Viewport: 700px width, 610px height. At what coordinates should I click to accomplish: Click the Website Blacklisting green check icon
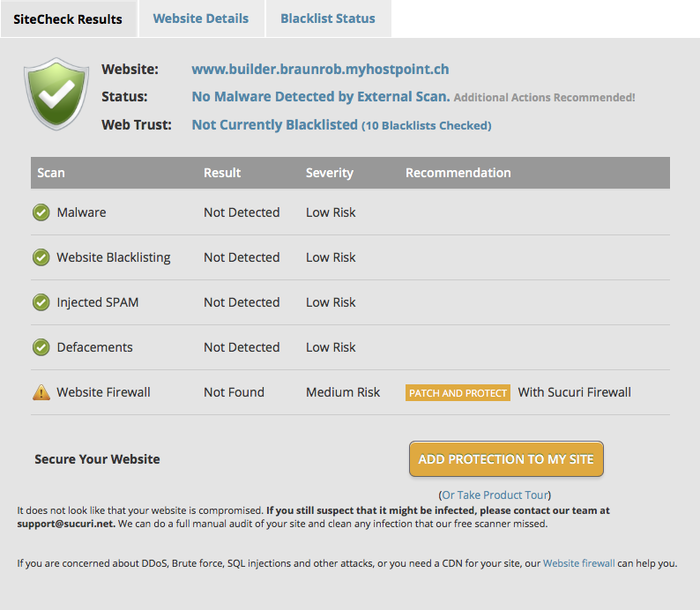pos(41,257)
